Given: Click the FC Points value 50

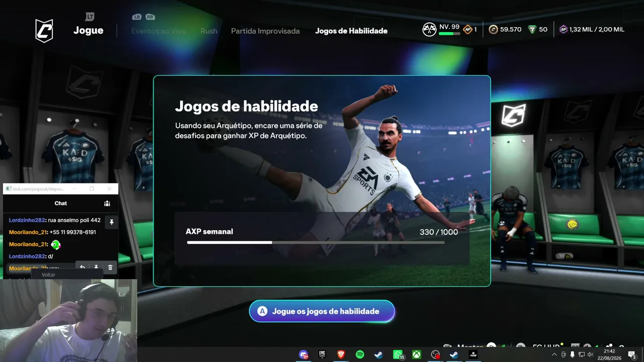Looking at the screenshot, I should pos(543,30).
